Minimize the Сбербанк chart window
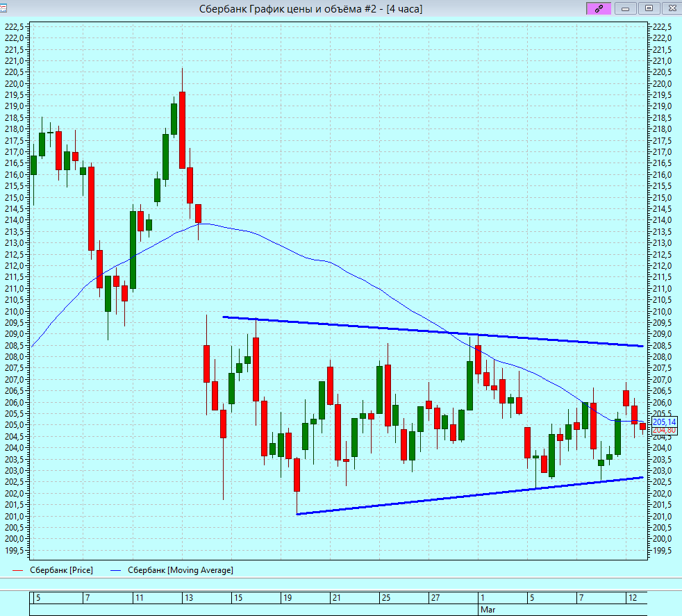This screenshot has width=682, height=616. (626, 8)
